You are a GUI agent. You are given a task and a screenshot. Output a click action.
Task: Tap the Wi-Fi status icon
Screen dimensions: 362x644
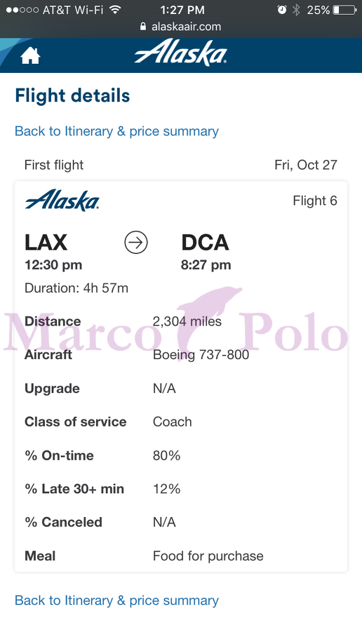[x=116, y=9]
